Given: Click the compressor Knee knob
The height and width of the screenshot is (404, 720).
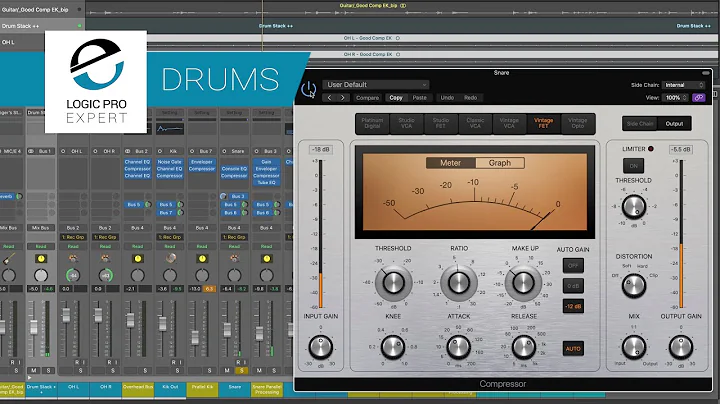Looking at the screenshot, I should click(x=393, y=347).
